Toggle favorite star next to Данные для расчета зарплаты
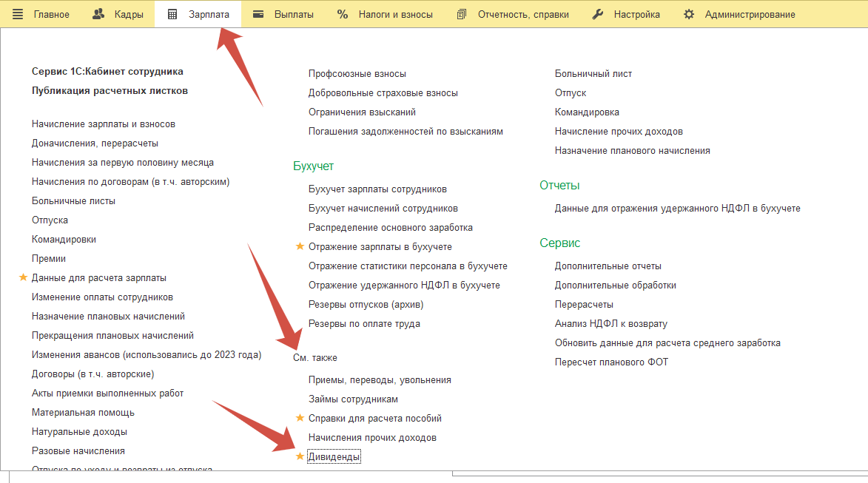Image resolution: width=868 pixels, height=483 pixels. (x=23, y=278)
